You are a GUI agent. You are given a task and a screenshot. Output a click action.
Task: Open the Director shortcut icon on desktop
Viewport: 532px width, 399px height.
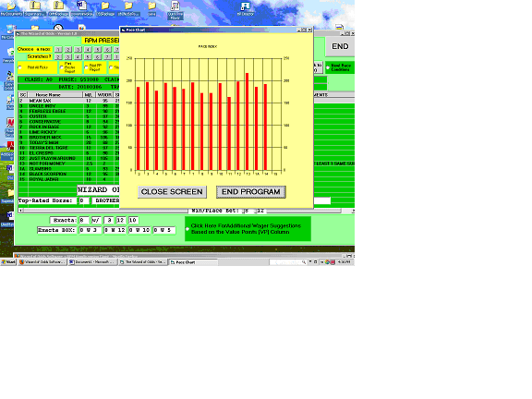[246, 8]
